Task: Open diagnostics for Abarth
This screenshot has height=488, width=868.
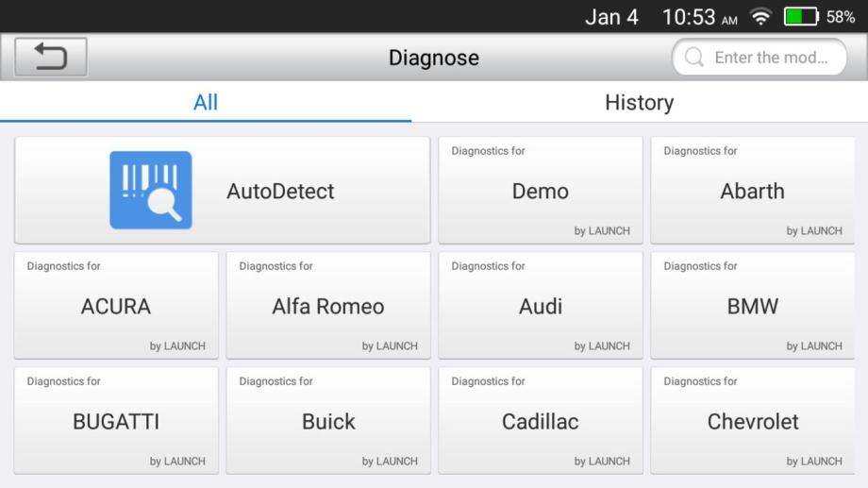Action: [752, 191]
